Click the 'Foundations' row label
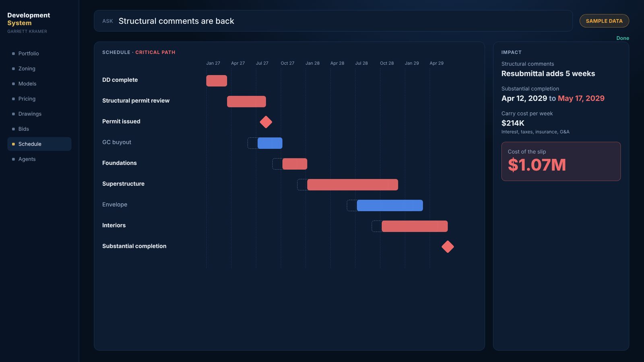Viewport: 644px width, 362px height. (120, 163)
